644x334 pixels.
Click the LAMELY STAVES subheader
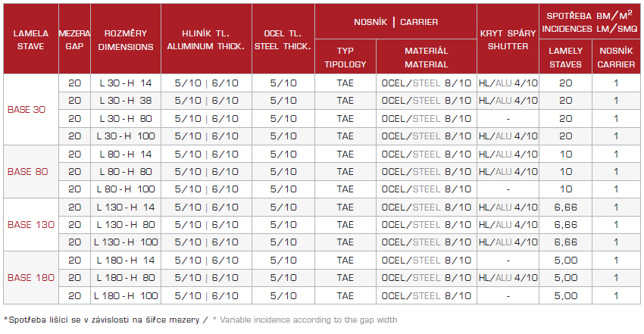coord(565,57)
